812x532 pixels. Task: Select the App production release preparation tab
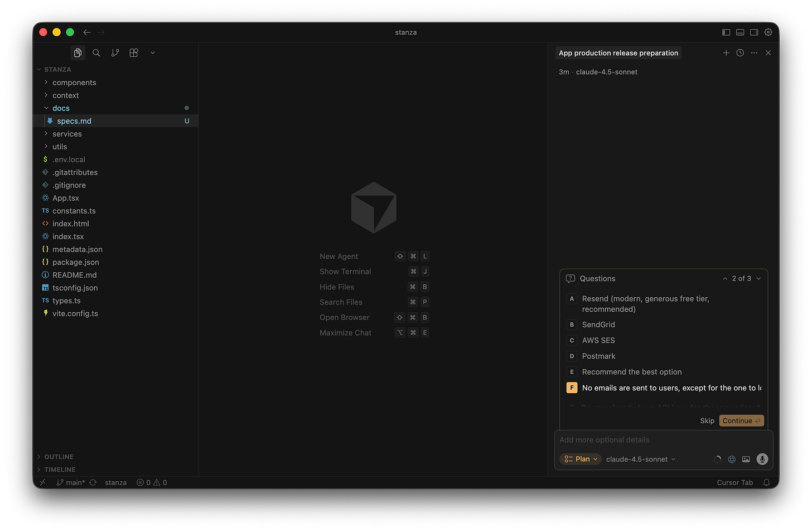click(x=618, y=52)
